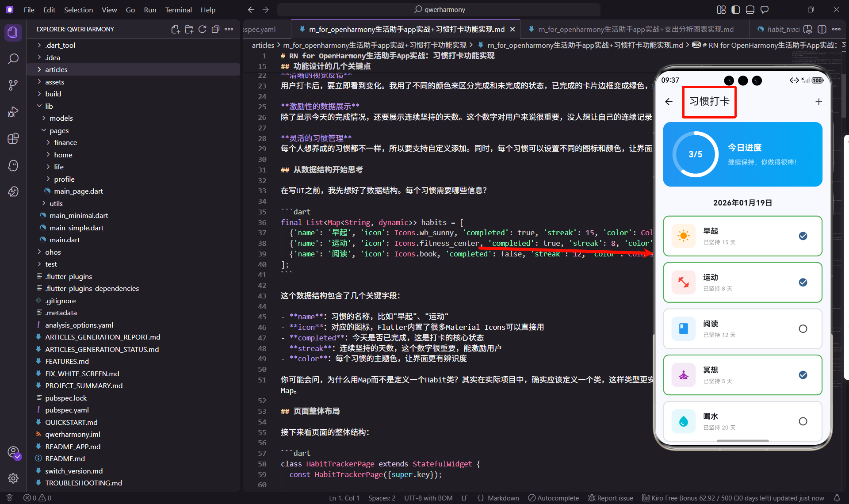Check the 阅读 habit circle
The height and width of the screenshot is (504, 849).
(803, 329)
